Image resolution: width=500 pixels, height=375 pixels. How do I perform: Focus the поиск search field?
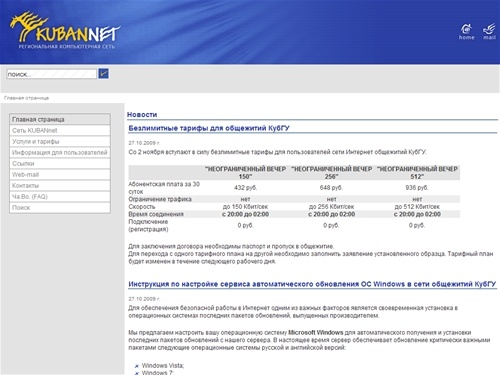[51, 74]
